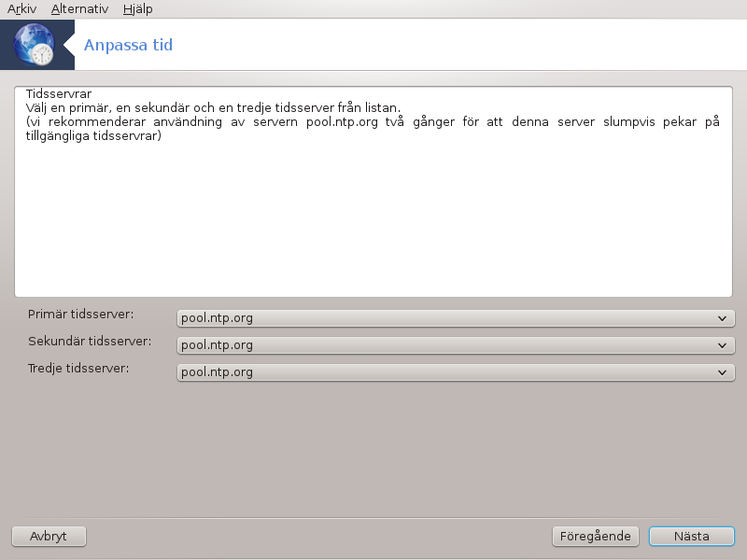Open the Tredje tidsserver dropdown
Screen dimensions: 747x560
[456, 372]
